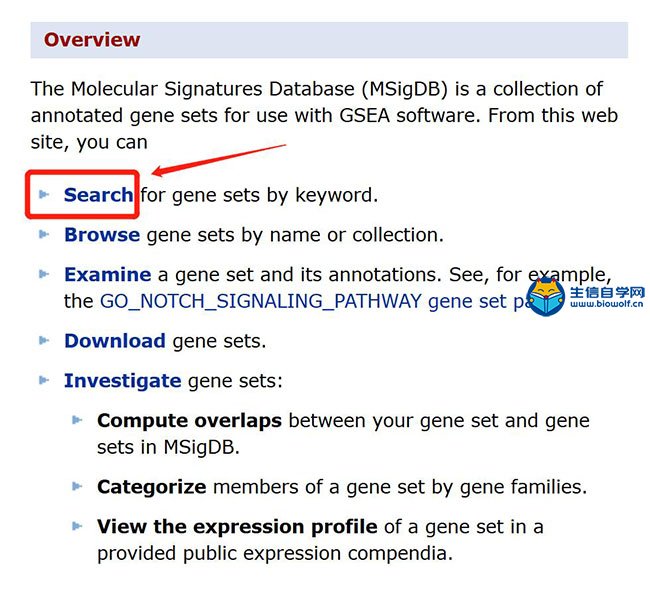Click arrow bullet before View the expression profile
Image resolution: width=650 pixels, height=593 pixels.
click(x=77, y=526)
